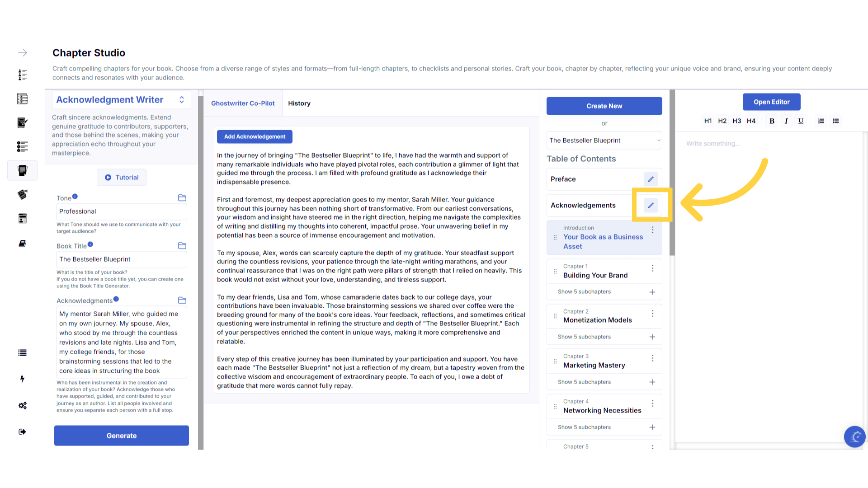Viewport: 868px width, 488px height.
Task: Toggle underline formatting in the editor toolbar
Action: click(801, 121)
